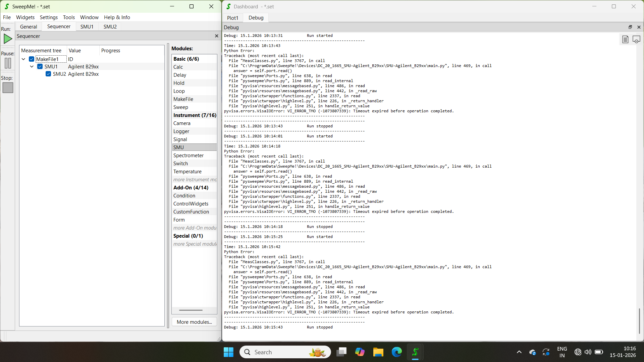Close the Sequencer panel with X
Viewport: 644px width, 362px height.
click(216, 36)
